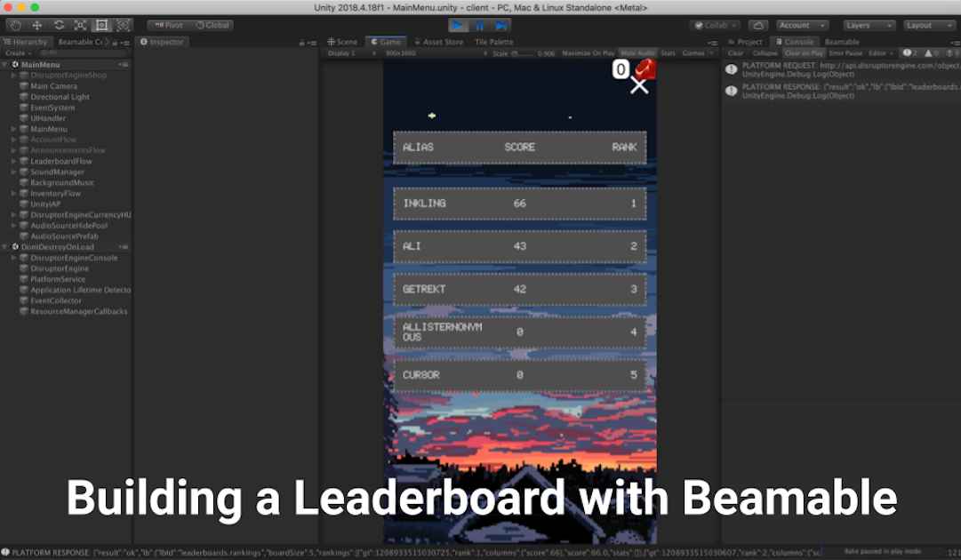Close the leaderboard with X icon
The width and height of the screenshot is (961, 560).
click(x=638, y=86)
